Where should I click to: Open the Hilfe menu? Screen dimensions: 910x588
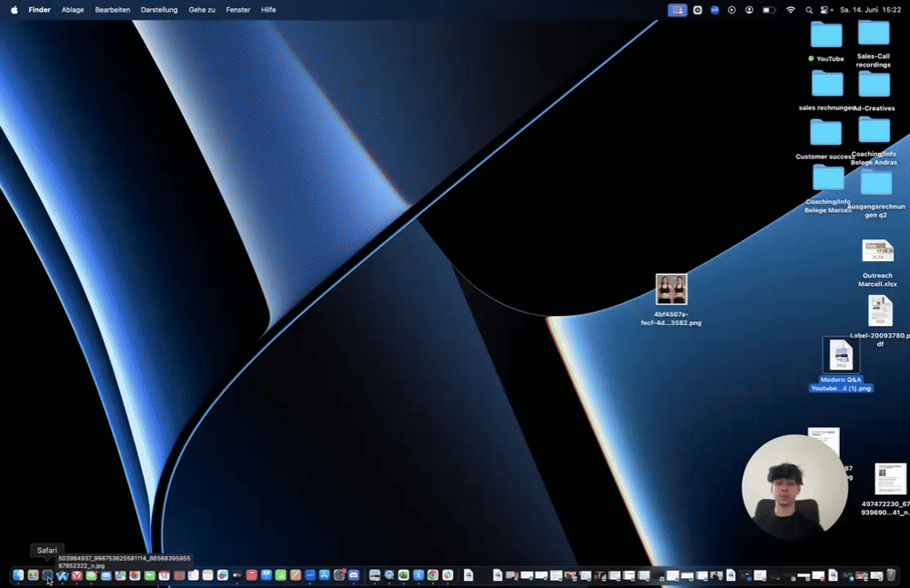[x=268, y=10]
